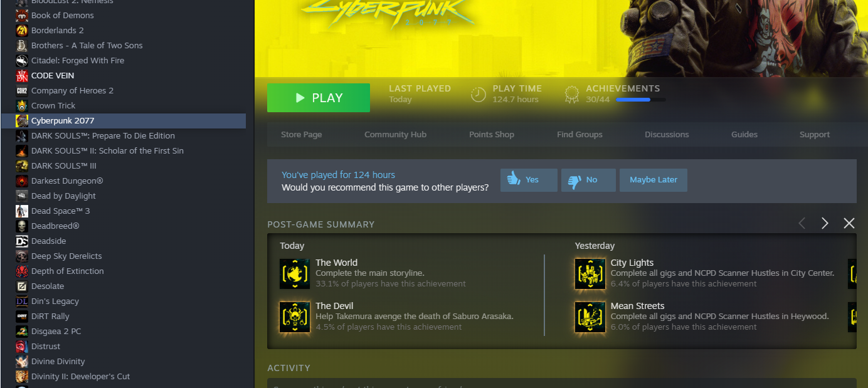Screen dimensions: 868x388
Task: Click the Company of Heroes 2 icon
Action: pos(22,90)
